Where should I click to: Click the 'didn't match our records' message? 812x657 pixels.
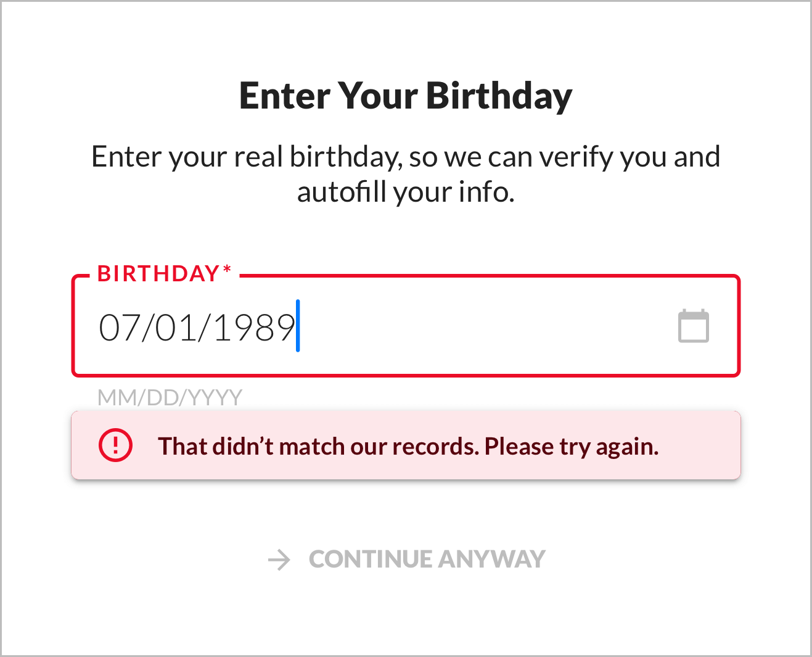click(x=318, y=446)
